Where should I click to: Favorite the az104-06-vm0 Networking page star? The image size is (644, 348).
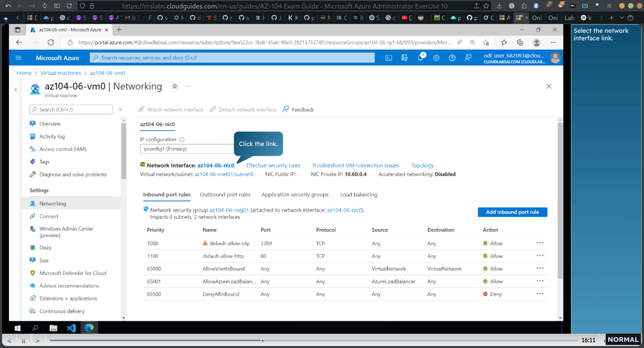175,86
